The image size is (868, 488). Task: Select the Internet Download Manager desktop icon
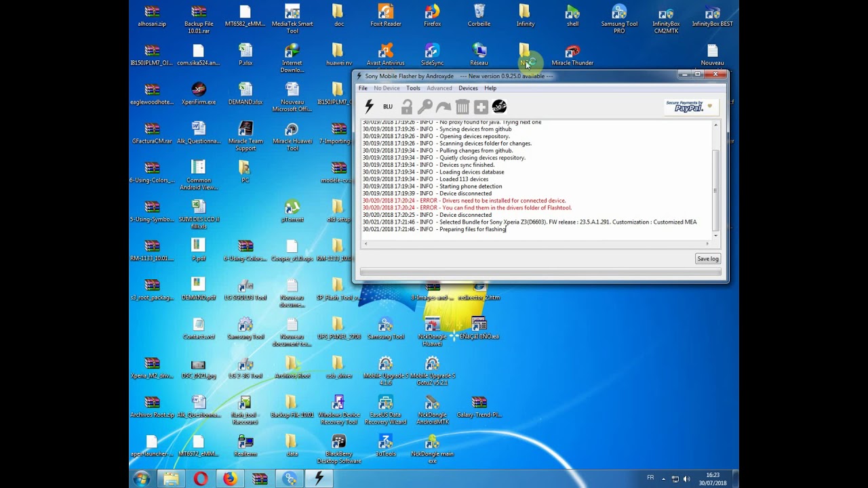[x=292, y=58]
